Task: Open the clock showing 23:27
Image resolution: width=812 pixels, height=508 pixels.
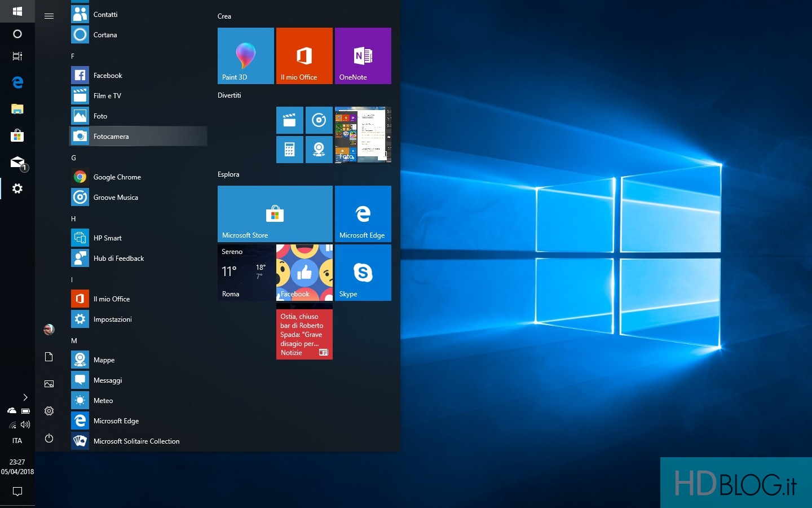Action: coord(17,467)
